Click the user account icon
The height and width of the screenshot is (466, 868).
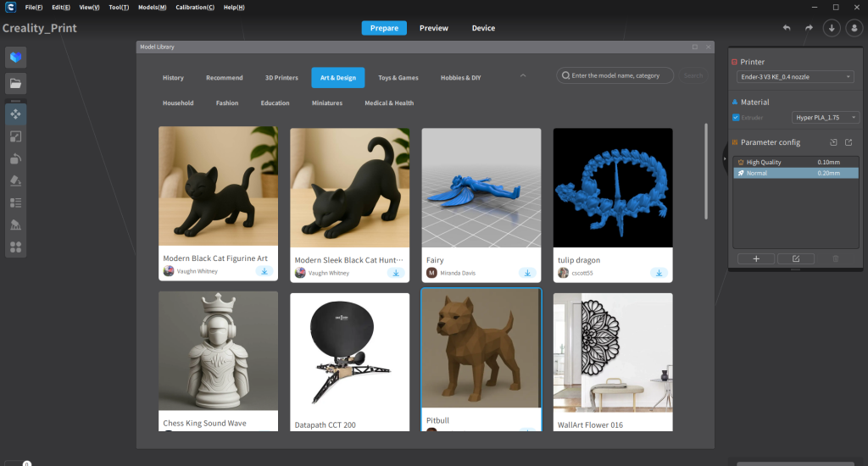point(854,28)
